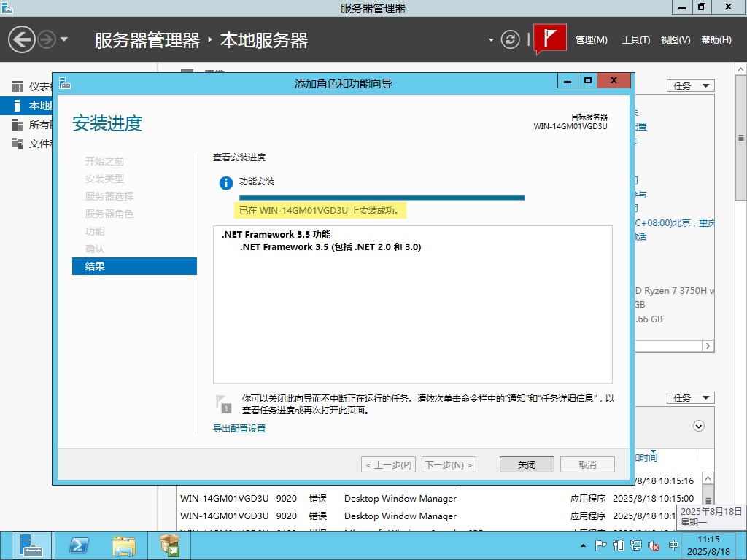Open PowerShell from the taskbar
The image size is (747, 560).
[79, 545]
